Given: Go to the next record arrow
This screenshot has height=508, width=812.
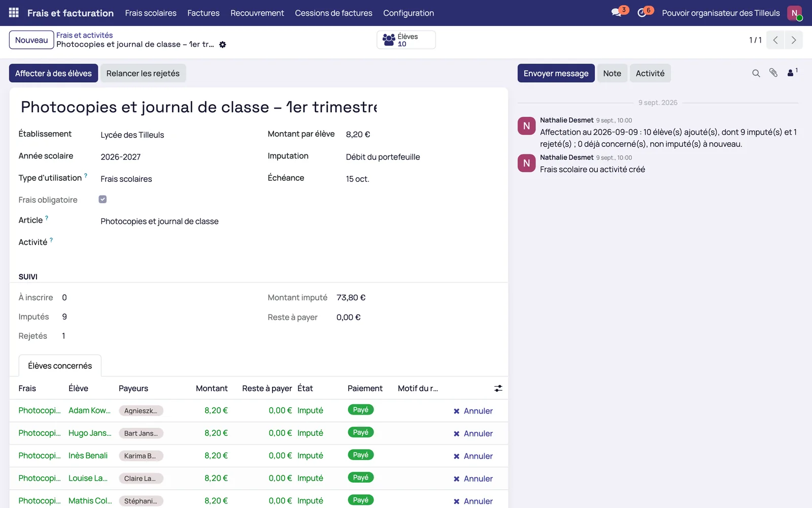Looking at the screenshot, I should point(794,40).
